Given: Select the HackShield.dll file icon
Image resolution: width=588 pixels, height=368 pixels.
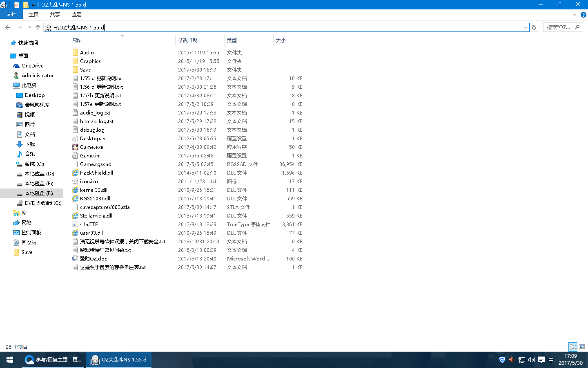Looking at the screenshot, I should click(75, 173).
